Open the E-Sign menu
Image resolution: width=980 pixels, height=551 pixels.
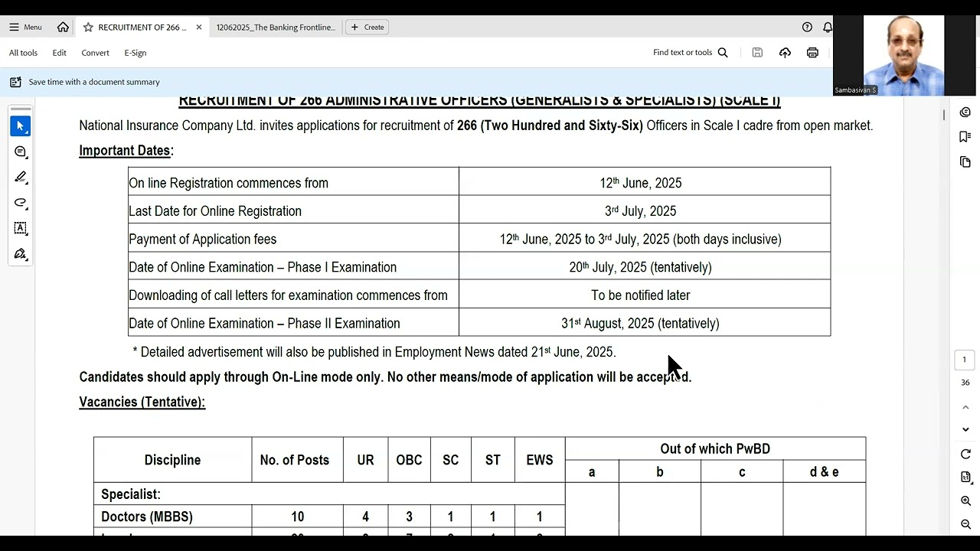click(x=135, y=53)
